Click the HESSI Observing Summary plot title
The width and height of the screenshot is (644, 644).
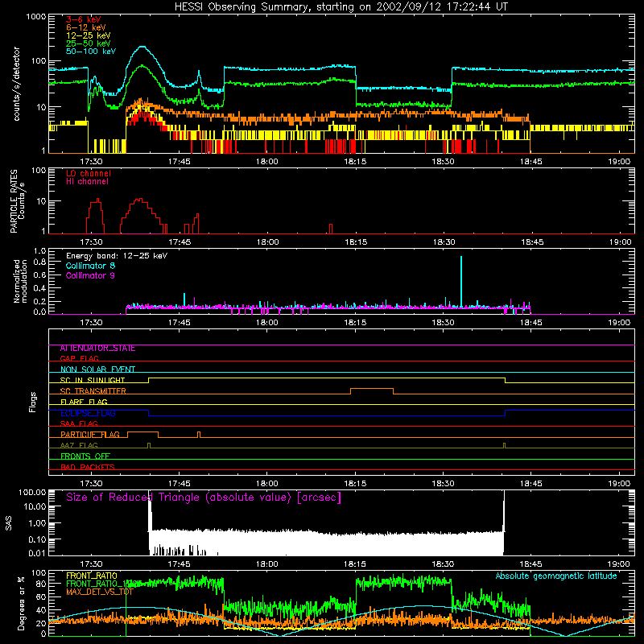pos(341,6)
